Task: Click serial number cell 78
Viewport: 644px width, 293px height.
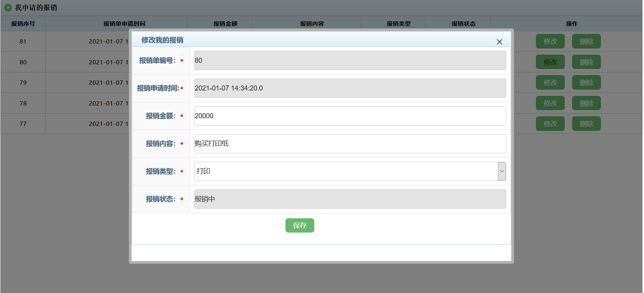Action: (23, 103)
